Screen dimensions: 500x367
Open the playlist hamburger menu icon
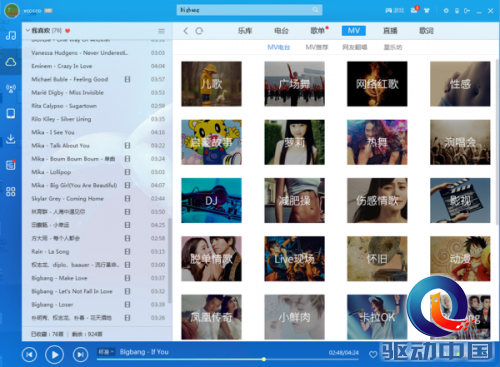tap(161, 31)
